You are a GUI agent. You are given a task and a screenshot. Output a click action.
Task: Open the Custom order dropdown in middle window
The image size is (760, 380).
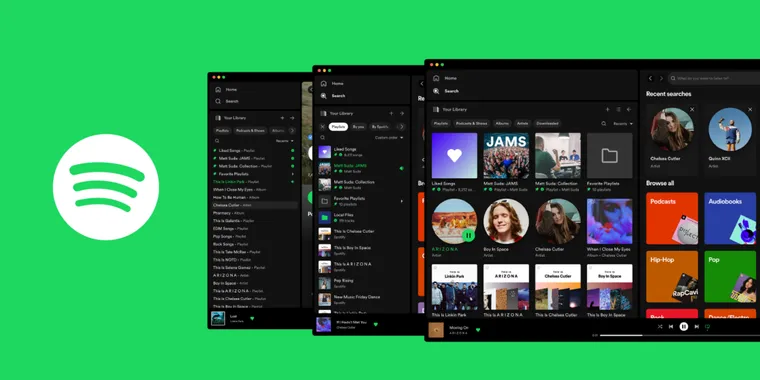click(389, 138)
